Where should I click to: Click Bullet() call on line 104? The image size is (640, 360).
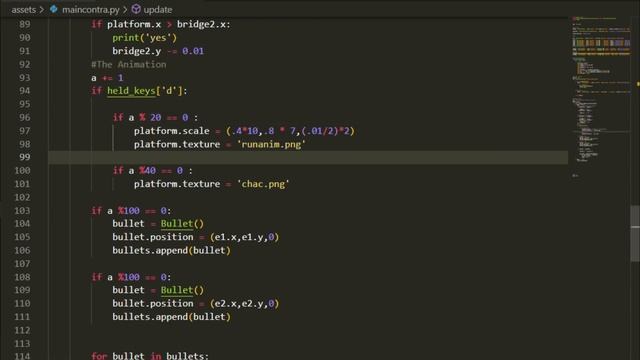click(x=182, y=224)
